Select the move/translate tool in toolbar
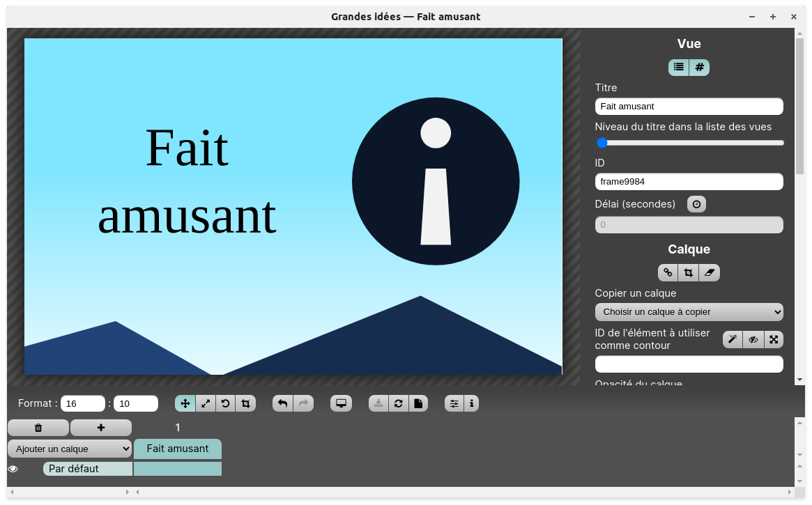This screenshot has height=505, width=812. 185,403
